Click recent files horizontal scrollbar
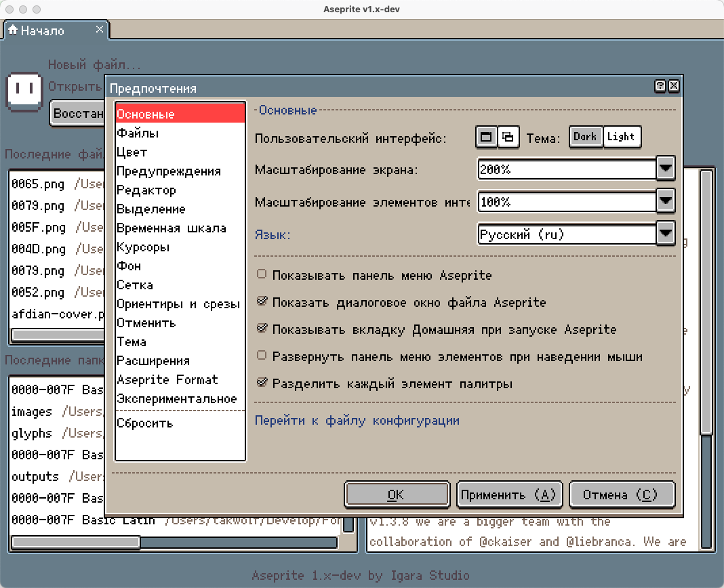This screenshot has height=588, width=724. coord(58,335)
